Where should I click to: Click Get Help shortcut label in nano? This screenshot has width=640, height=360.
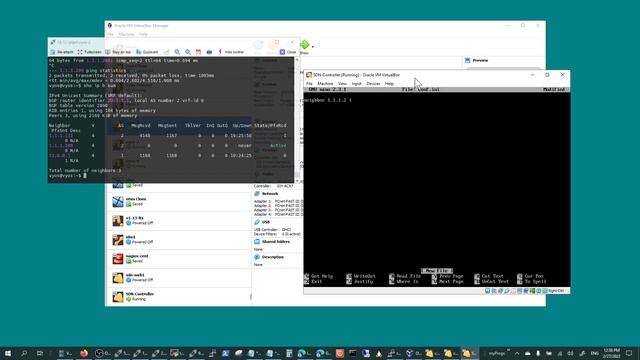click(x=322, y=276)
